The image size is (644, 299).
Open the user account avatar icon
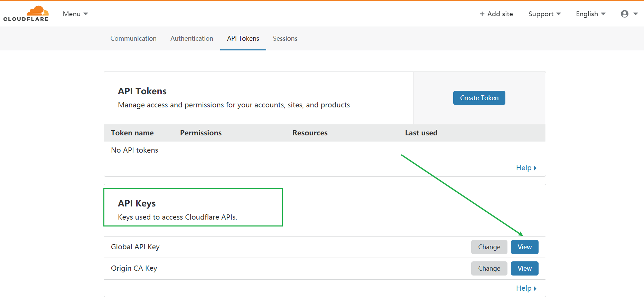pyautogui.click(x=624, y=14)
